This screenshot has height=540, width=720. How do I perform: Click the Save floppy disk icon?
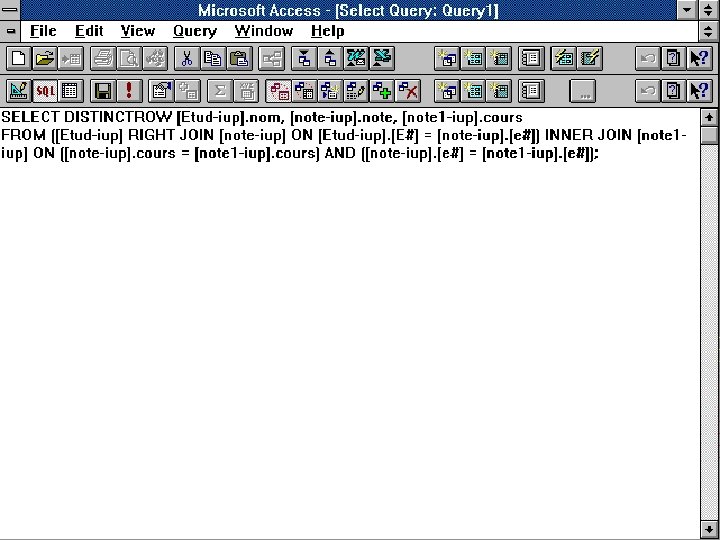click(103, 91)
